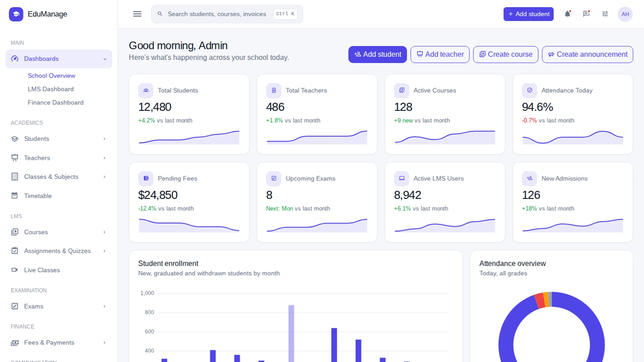The width and height of the screenshot is (644, 362).
Task: Collapse the Dashboards menu chevron
Action: coord(105,59)
